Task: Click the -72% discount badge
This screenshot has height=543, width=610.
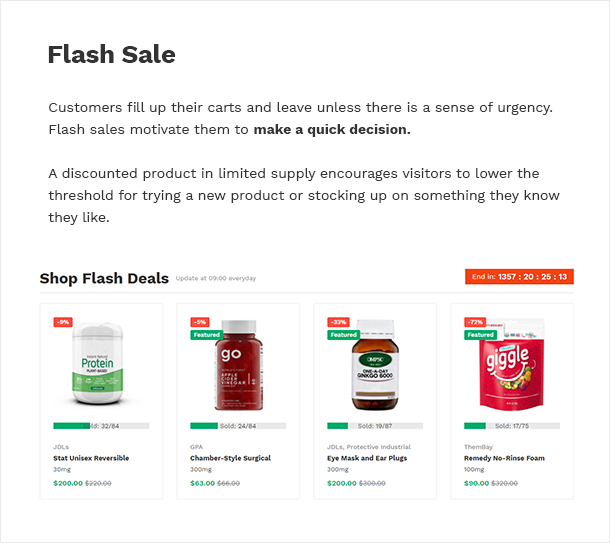Action: click(475, 322)
